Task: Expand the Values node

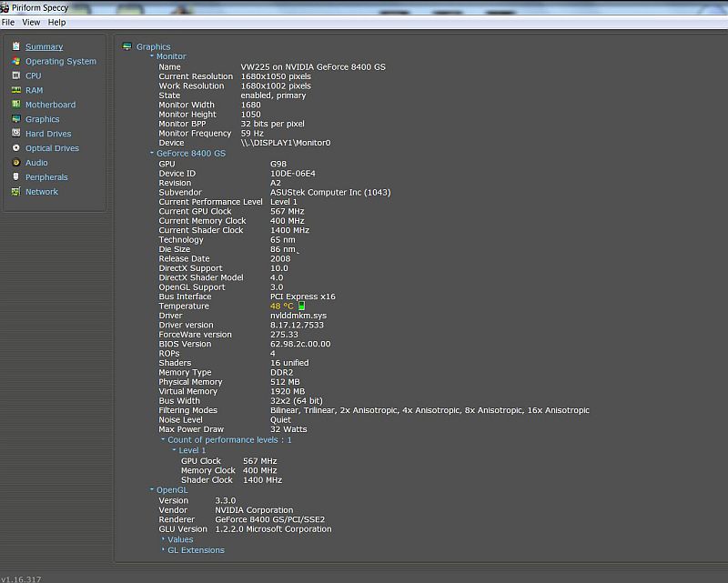Action: click(163, 539)
